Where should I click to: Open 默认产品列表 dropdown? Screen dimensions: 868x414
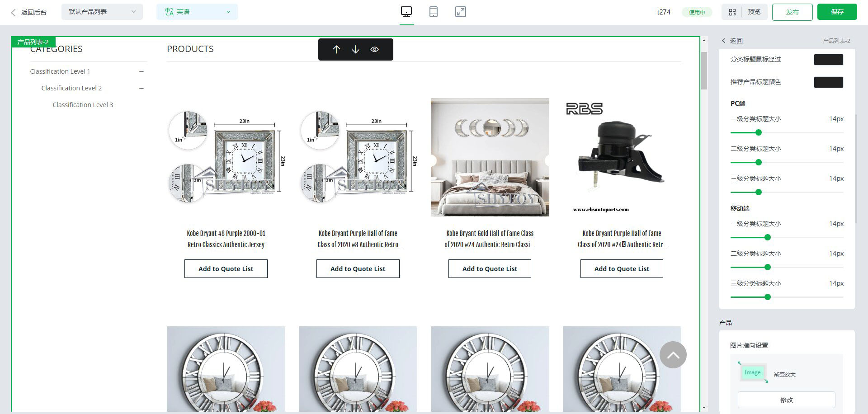(102, 12)
